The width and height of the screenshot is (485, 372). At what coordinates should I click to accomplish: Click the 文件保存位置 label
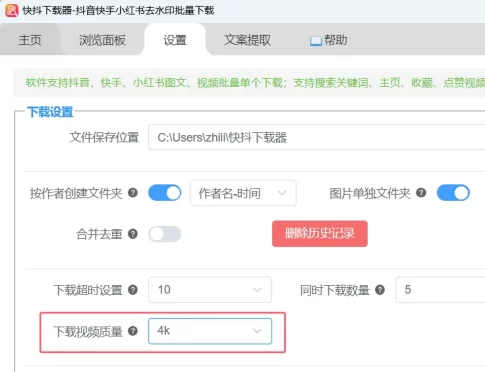point(104,137)
